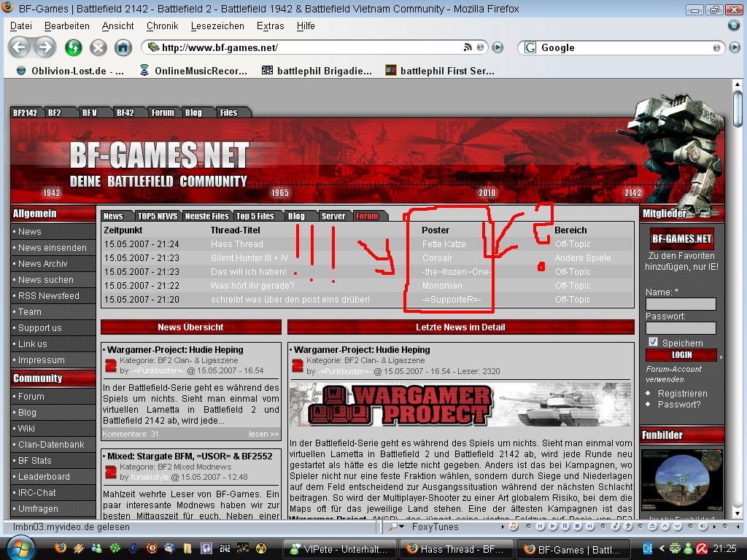Open the Extras menu
Viewport: 747px width, 560px height.
pyautogui.click(x=270, y=26)
